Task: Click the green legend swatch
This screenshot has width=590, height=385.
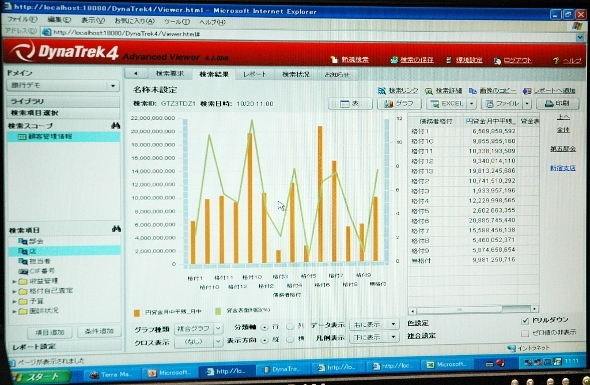Action: pos(218,311)
